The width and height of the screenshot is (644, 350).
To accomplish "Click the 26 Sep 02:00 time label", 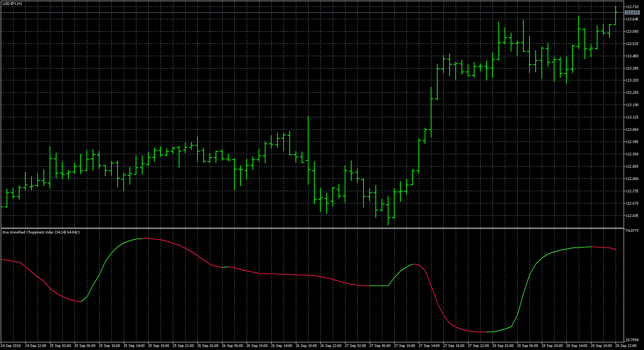I will coord(208,346).
